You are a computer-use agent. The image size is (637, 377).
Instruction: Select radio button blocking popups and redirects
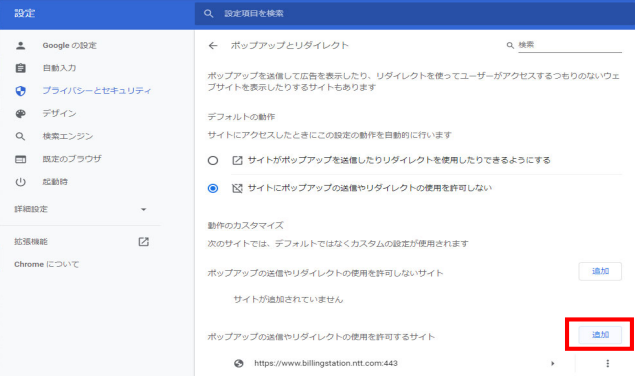(x=213, y=188)
